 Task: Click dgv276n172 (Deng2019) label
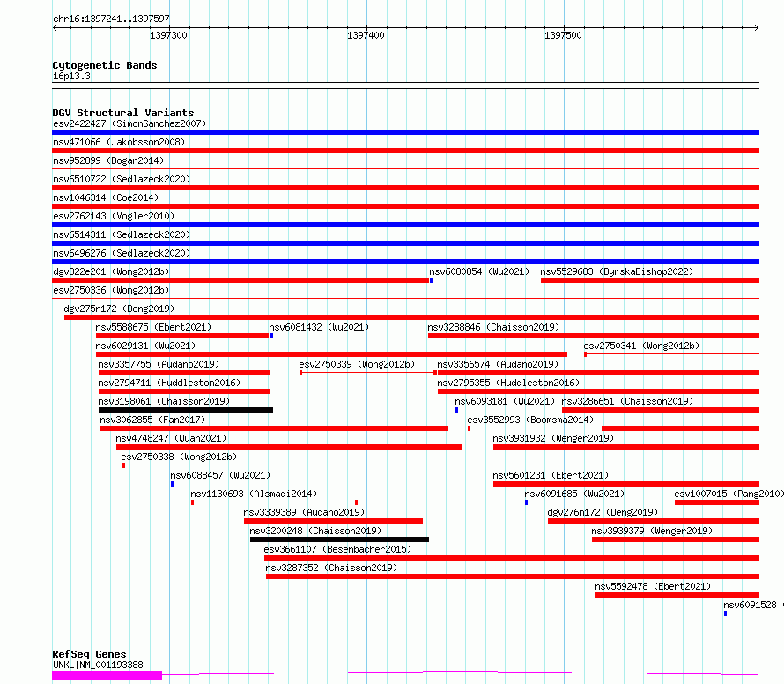[x=603, y=512]
